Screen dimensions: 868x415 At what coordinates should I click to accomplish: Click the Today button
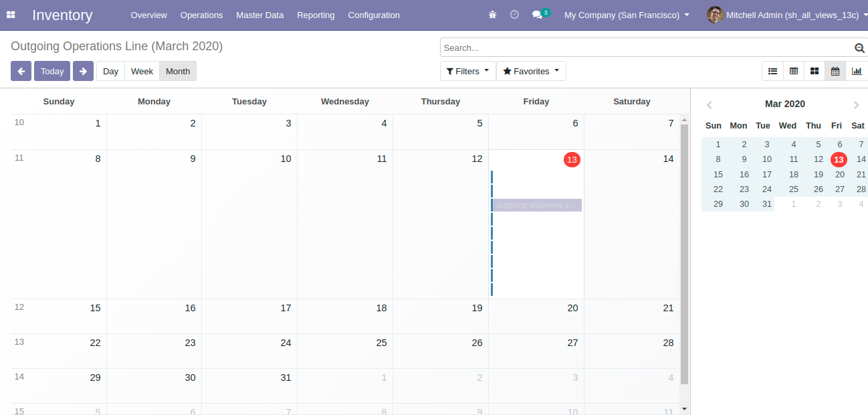[x=52, y=71]
